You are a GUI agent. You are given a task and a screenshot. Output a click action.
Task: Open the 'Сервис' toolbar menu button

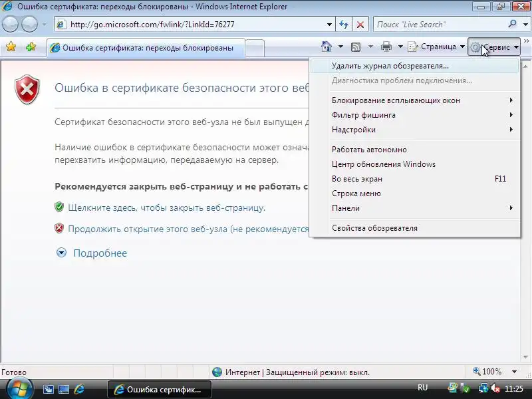[x=493, y=47]
